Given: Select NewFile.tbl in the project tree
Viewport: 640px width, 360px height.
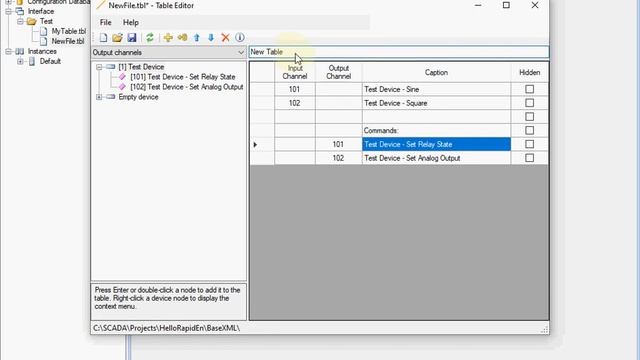Looking at the screenshot, I should [x=68, y=41].
